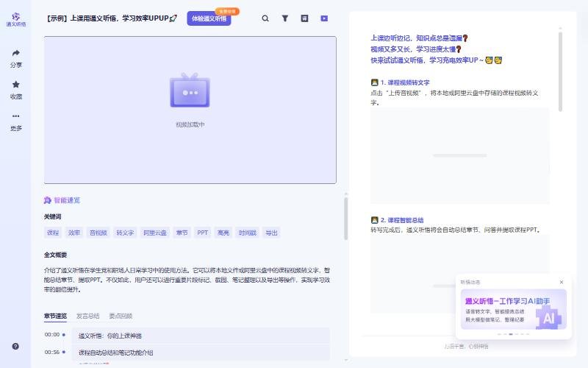Close the 听悟动态 popup
This screenshot has width=588, height=368.
562,282
